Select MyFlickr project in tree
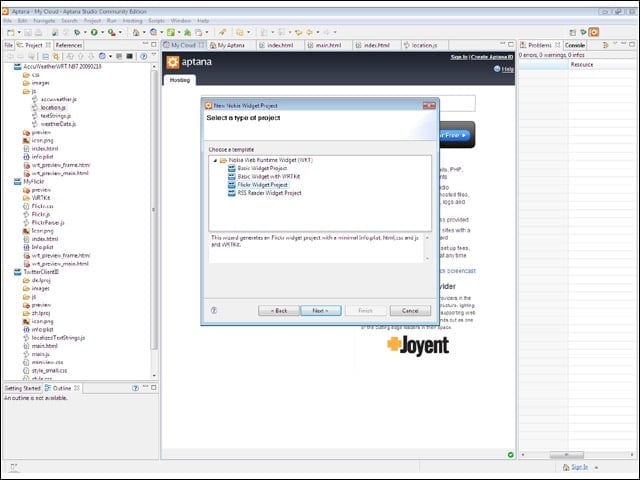The image size is (640, 480). [x=29, y=181]
